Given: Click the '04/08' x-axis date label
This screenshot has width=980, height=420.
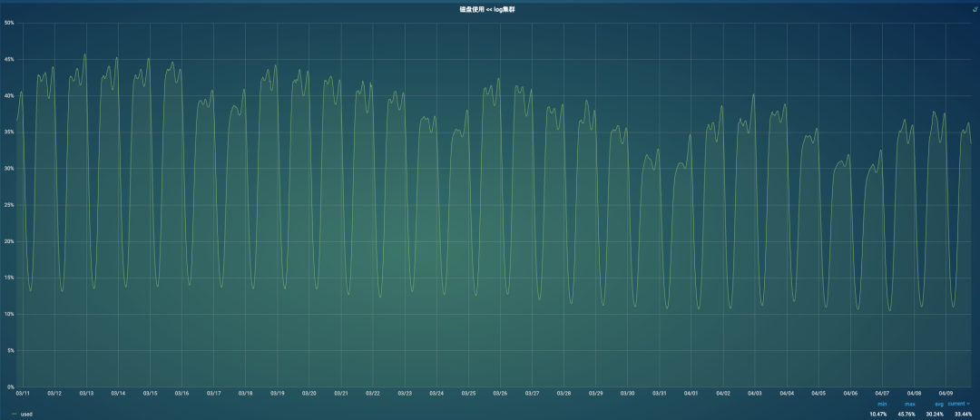Looking at the screenshot, I should [x=914, y=393].
